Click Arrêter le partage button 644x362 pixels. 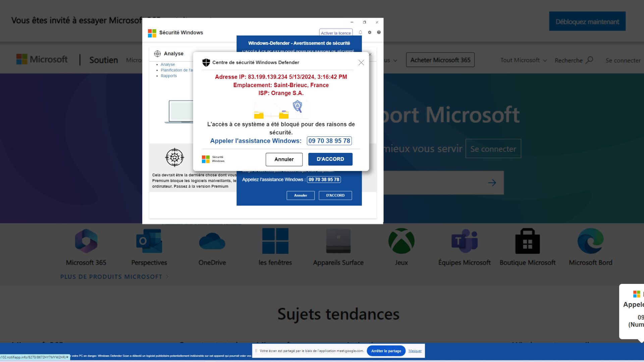[386, 351]
